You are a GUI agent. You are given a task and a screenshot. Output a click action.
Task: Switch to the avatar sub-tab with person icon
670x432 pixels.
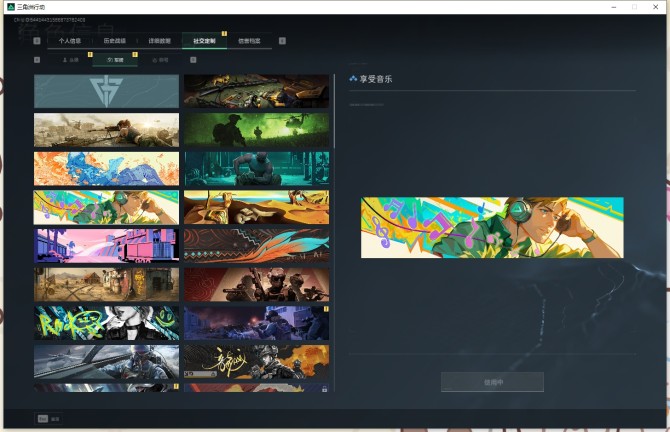(x=71, y=60)
